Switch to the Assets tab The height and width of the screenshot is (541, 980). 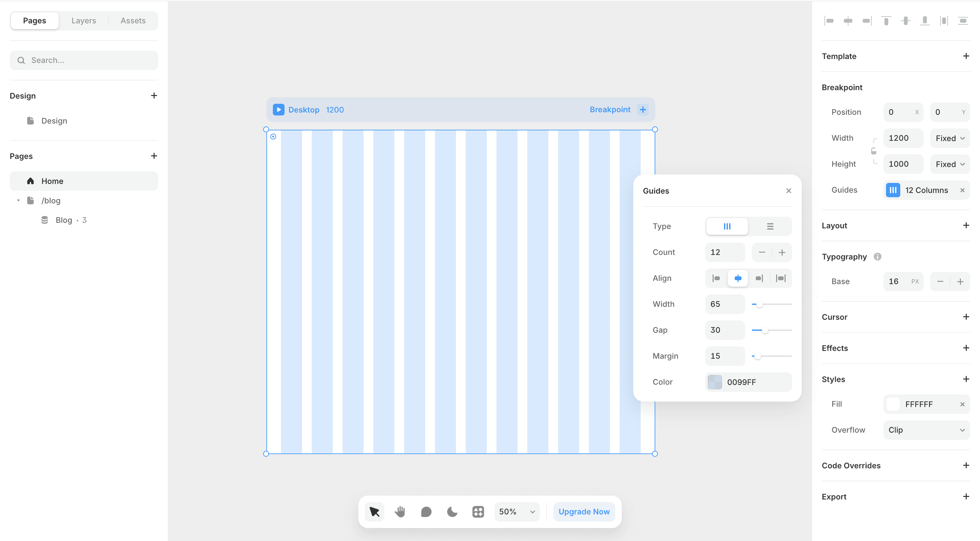point(133,20)
